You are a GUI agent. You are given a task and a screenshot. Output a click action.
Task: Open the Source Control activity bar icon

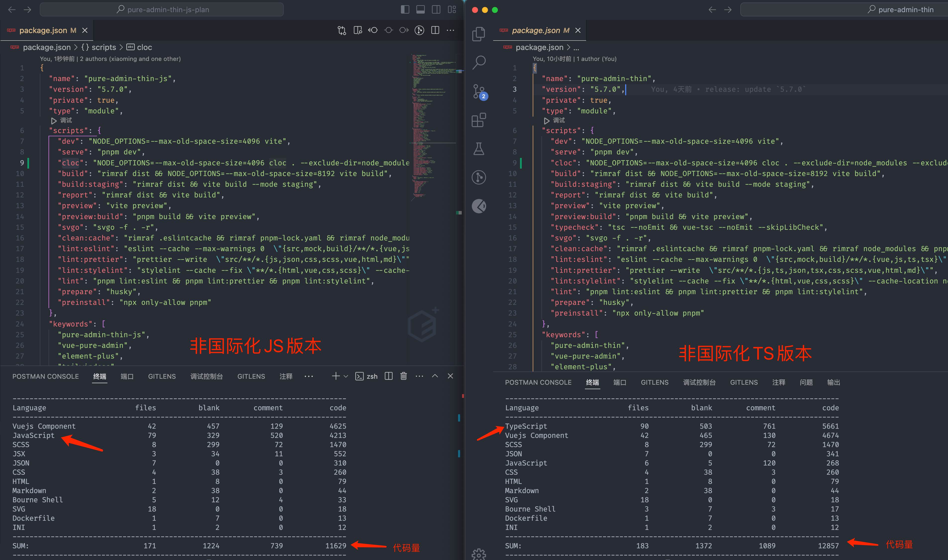(x=479, y=91)
